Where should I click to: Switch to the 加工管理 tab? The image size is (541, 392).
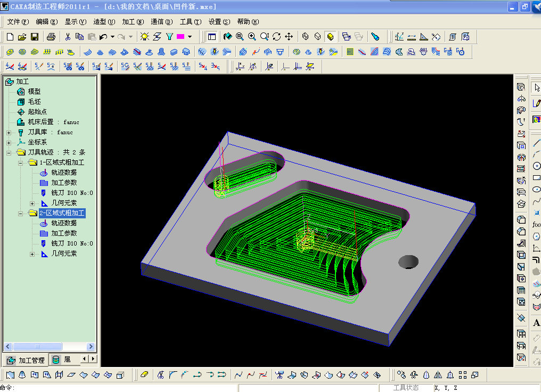tap(27, 360)
